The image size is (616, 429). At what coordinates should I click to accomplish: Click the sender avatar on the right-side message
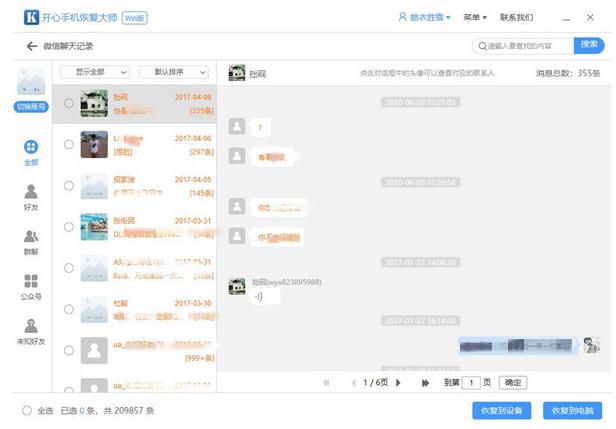click(591, 345)
